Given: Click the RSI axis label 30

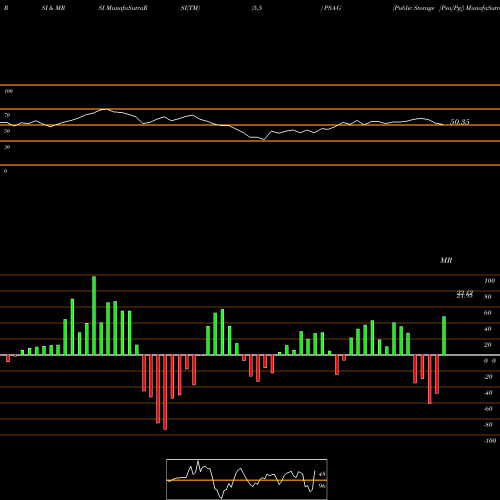Looking at the screenshot, I should 7,147.
